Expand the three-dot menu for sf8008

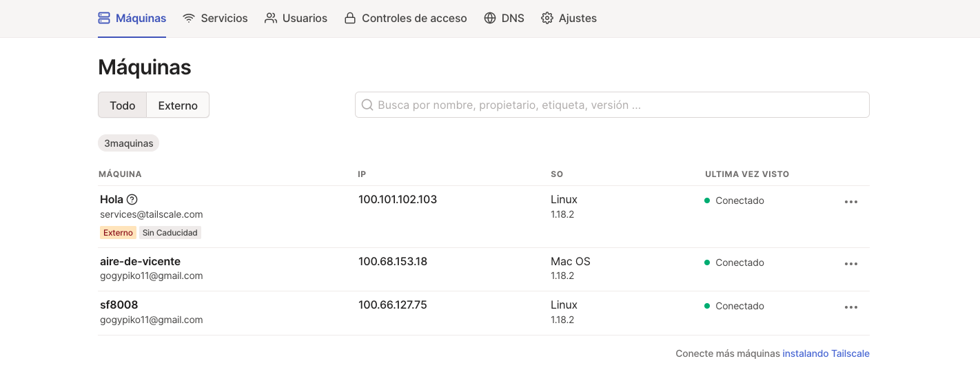pos(851,307)
